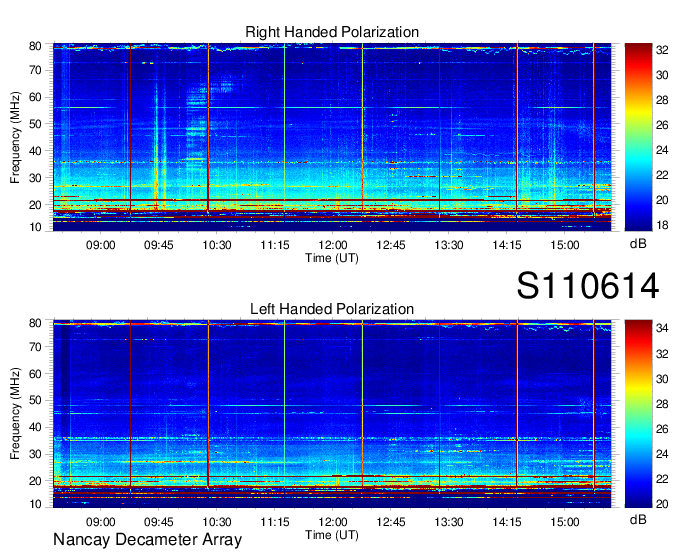Click the 30 MHz tick on the Left Handed frequency axis
Screen dimensions: 680x552
tap(35, 454)
